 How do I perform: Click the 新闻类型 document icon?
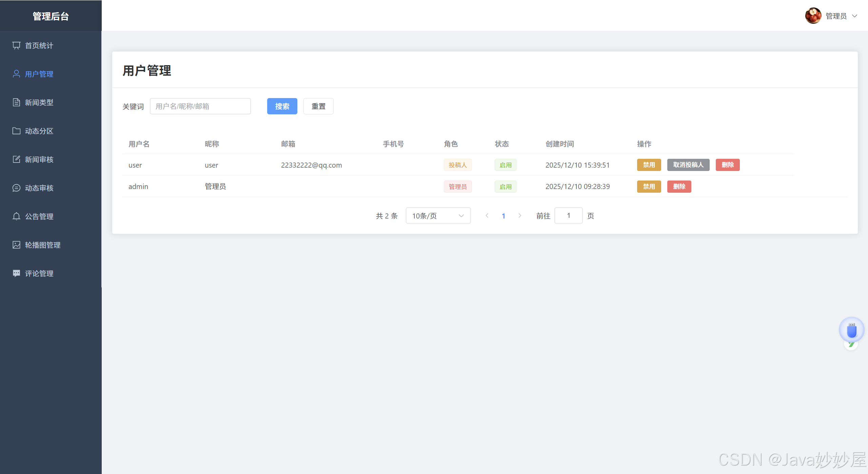(x=16, y=102)
